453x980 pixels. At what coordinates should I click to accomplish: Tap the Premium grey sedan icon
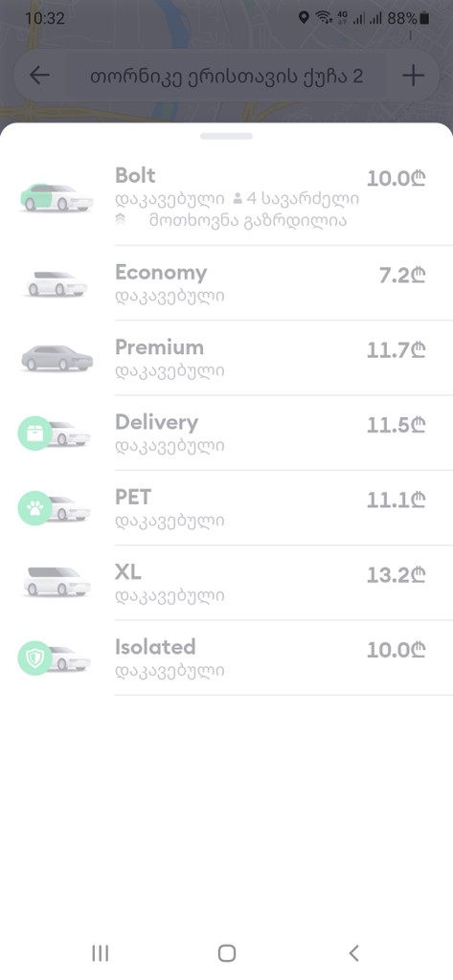(57, 358)
